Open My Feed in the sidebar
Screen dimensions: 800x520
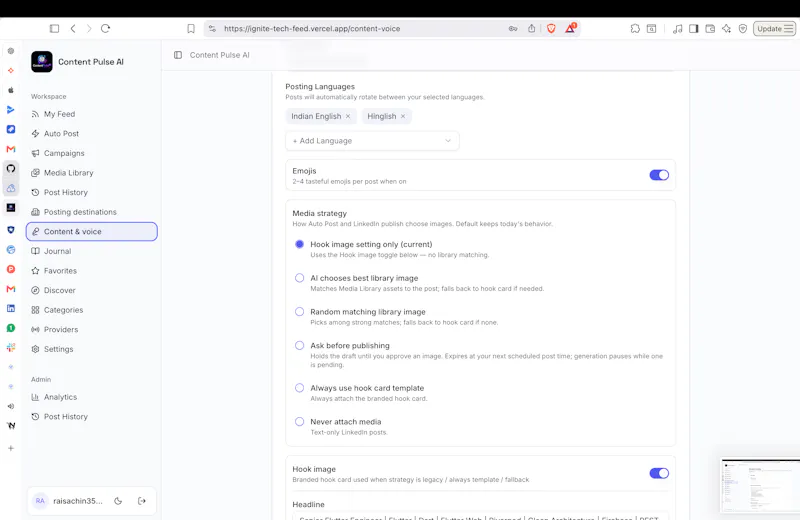click(92, 114)
